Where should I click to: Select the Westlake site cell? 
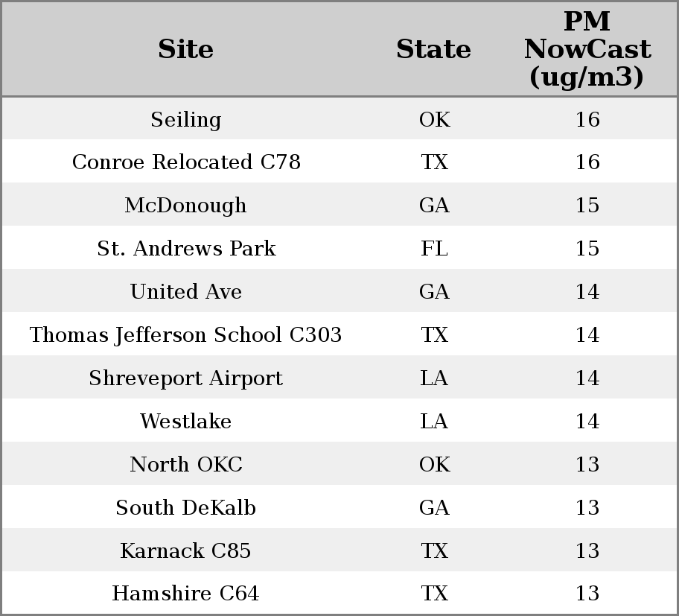[186, 422]
